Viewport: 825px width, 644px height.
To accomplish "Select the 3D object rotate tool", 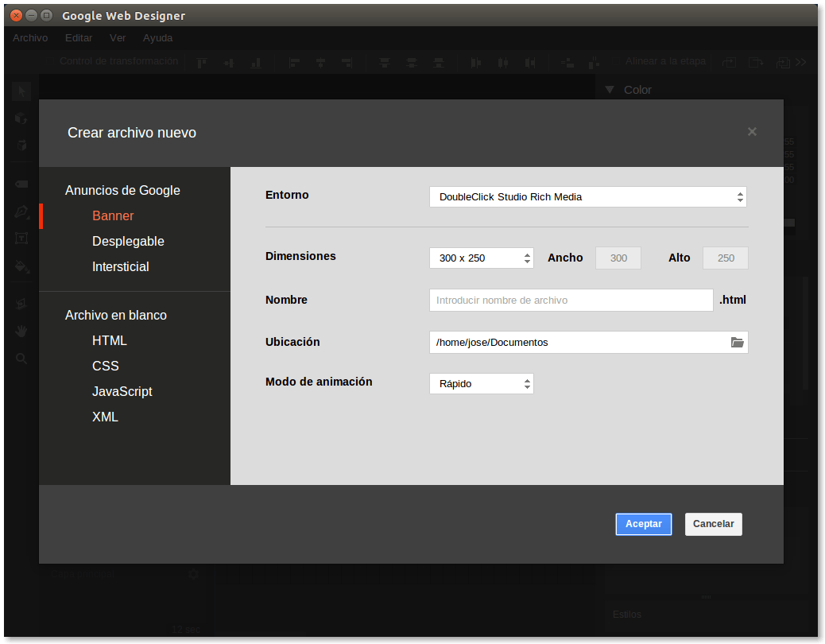I will coord(21,118).
